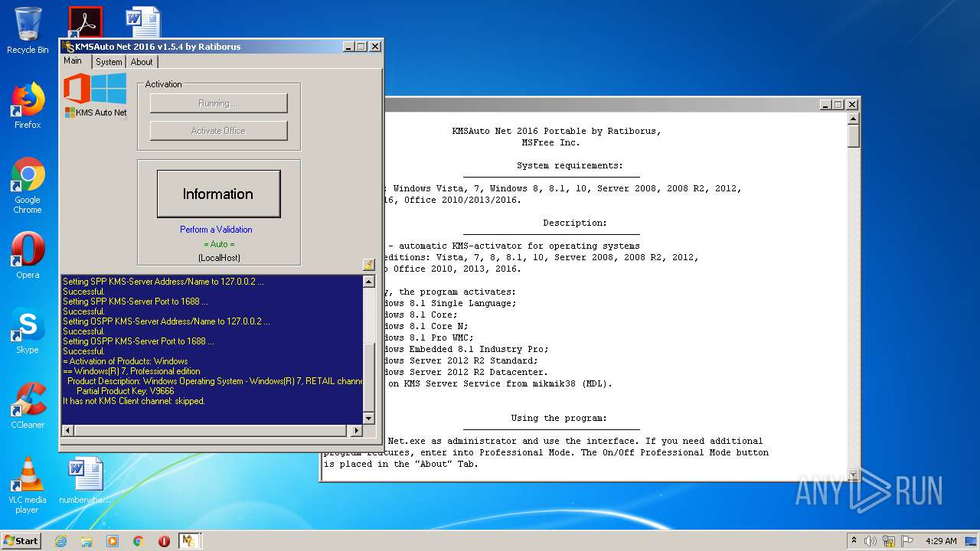
Task: Click 'It has not KMS Client channel: skipped.' line
Action: [134, 401]
